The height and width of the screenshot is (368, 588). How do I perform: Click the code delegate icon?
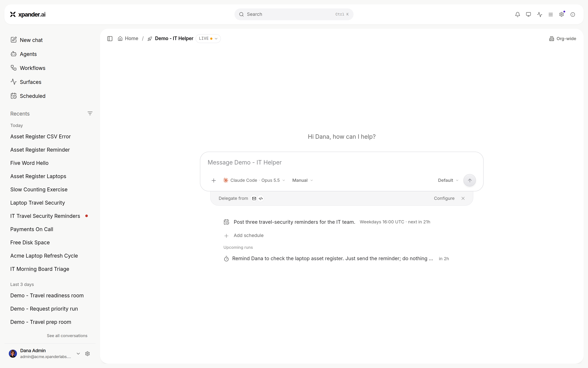[x=261, y=198]
